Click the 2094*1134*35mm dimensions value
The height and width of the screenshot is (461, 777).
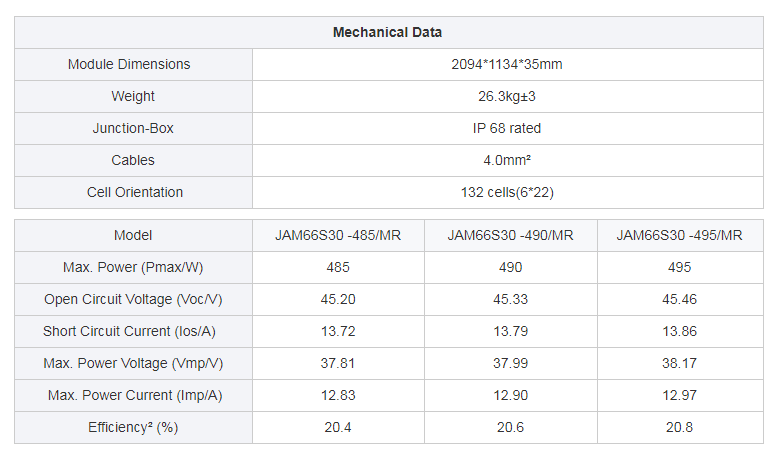coord(507,64)
